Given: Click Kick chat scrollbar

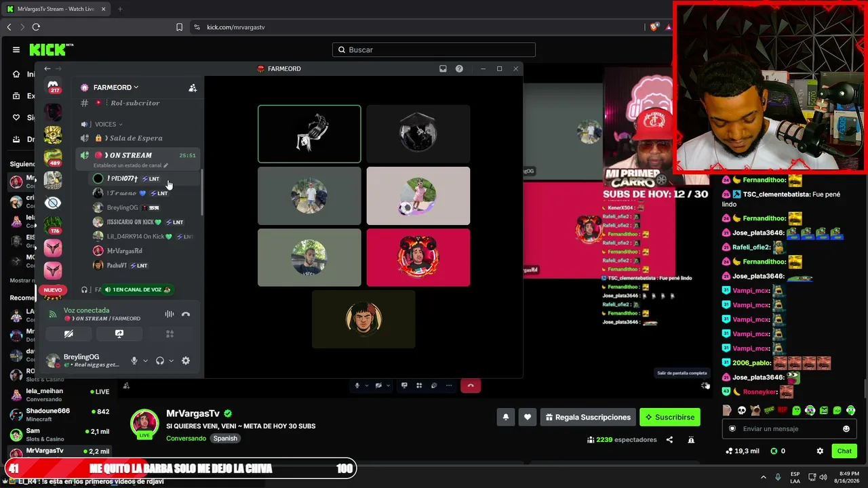Looking at the screenshot, I should click(x=865, y=390).
